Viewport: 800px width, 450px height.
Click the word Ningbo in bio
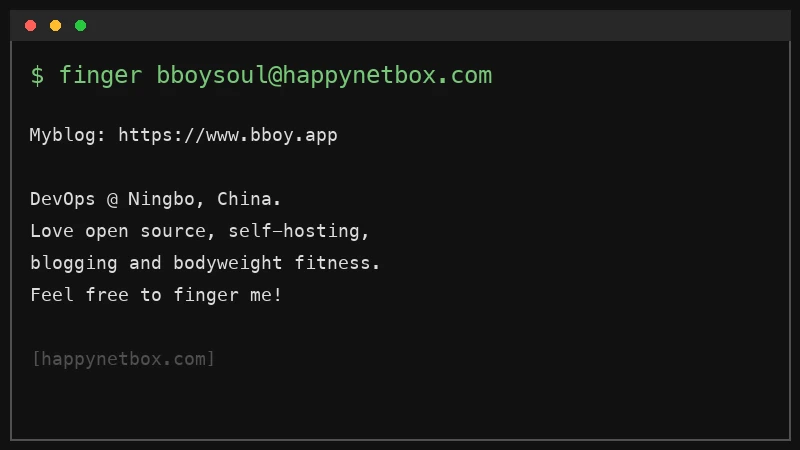(x=161, y=199)
